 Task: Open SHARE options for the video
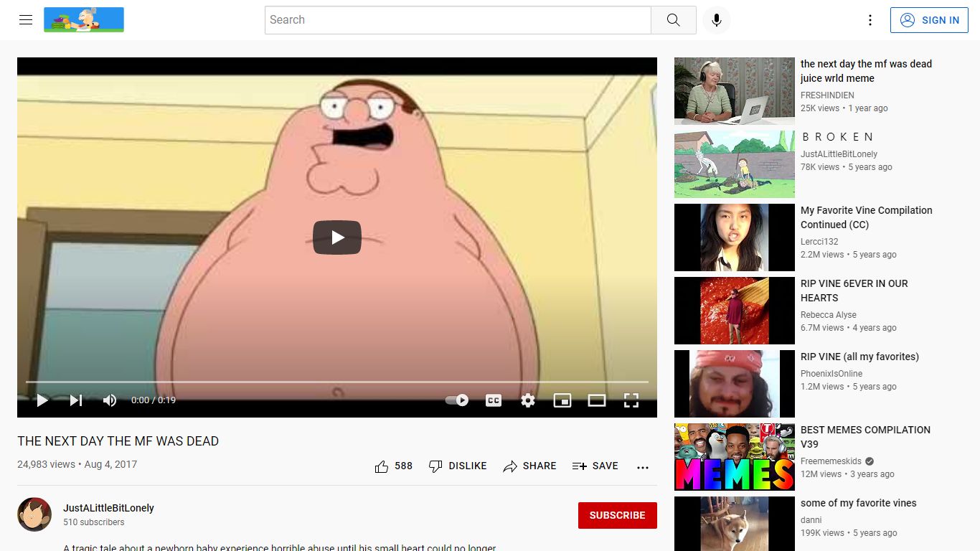click(529, 466)
